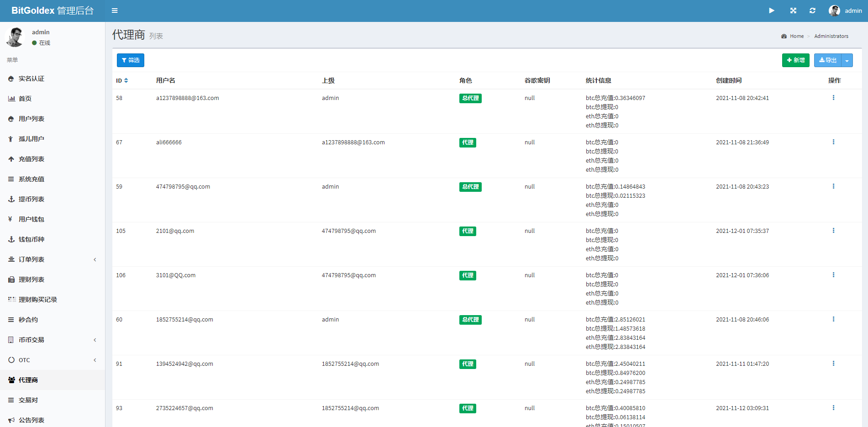Enter fullscreen with the expand-arrows icon

click(x=793, y=10)
